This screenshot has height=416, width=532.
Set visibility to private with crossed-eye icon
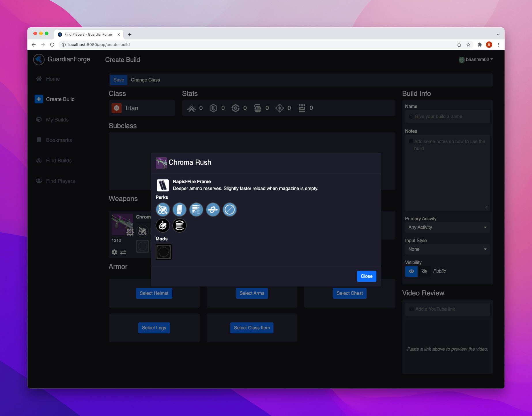424,271
